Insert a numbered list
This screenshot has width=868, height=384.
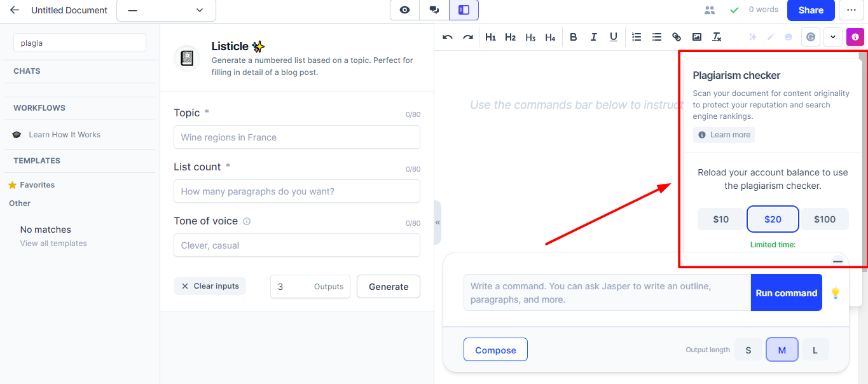[x=637, y=37]
